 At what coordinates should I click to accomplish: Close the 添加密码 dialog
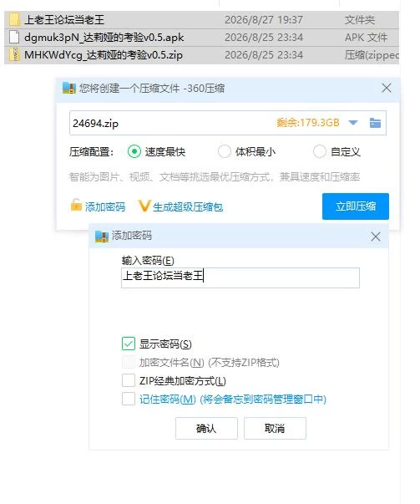point(376,237)
